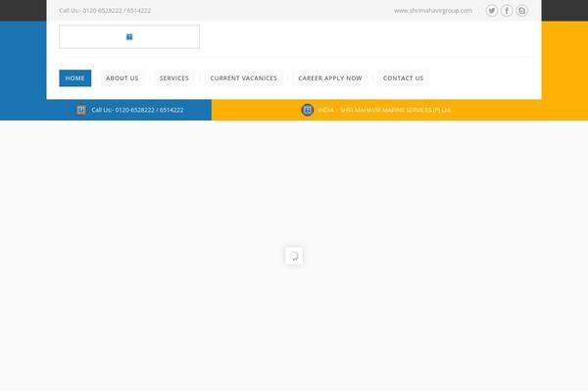Click the www.shrimahavirgroup.com link
Screen dimensions: 588x392
[433, 11]
